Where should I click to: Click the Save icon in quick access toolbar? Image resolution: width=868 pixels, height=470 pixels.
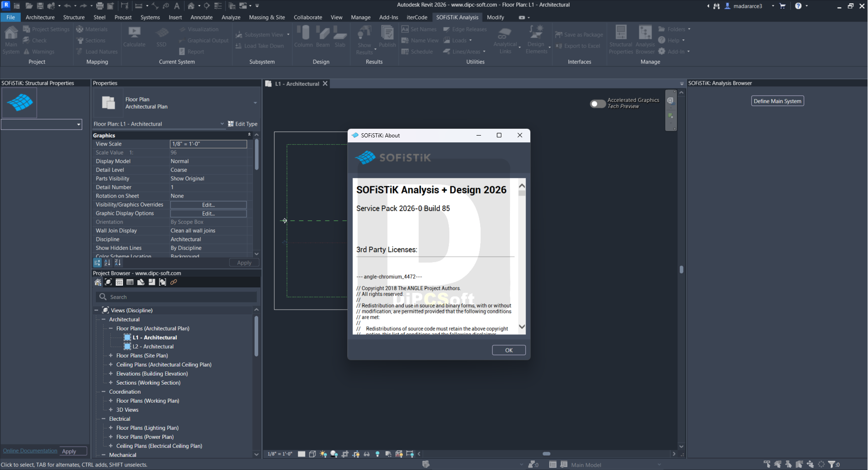(x=40, y=6)
